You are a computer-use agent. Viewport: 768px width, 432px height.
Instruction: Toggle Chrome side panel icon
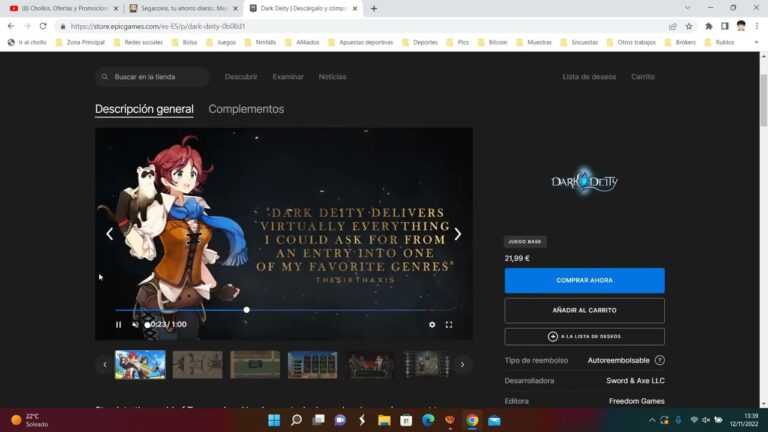[x=725, y=26]
